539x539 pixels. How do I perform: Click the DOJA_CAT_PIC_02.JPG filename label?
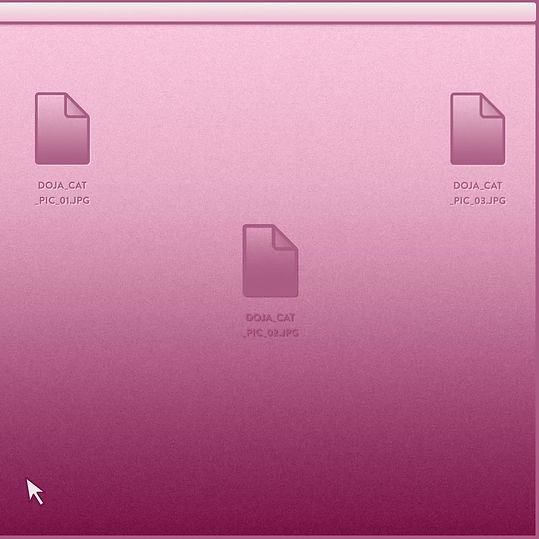point(271,325)
